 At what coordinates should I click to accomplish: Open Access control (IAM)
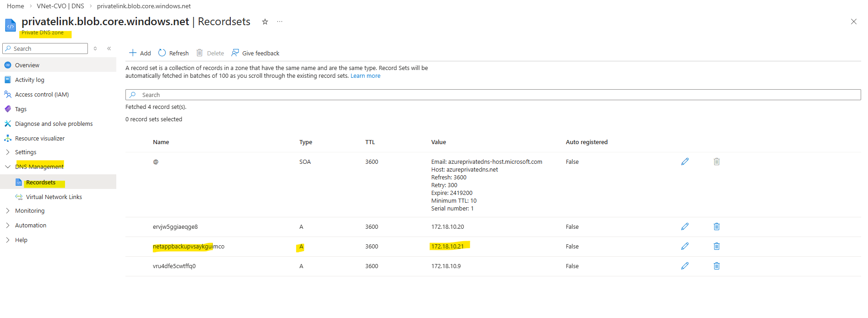tap(42, 94)
